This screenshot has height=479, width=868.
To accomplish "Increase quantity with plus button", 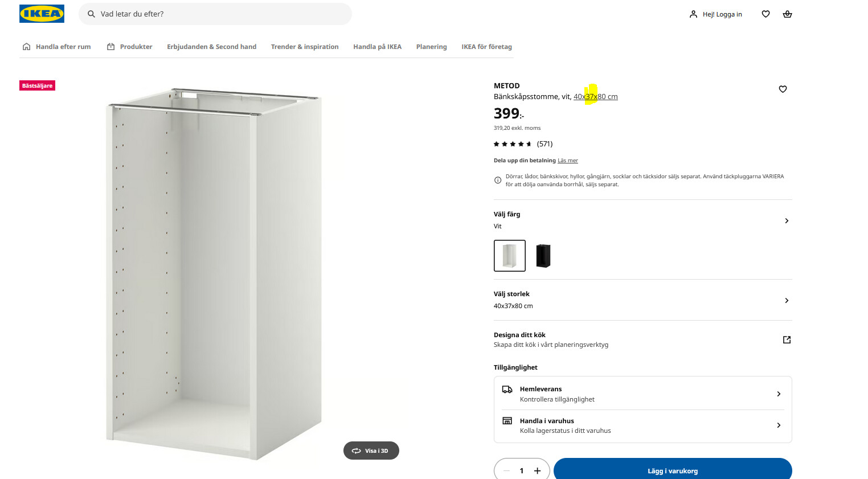I will click(x=537, y=470).
